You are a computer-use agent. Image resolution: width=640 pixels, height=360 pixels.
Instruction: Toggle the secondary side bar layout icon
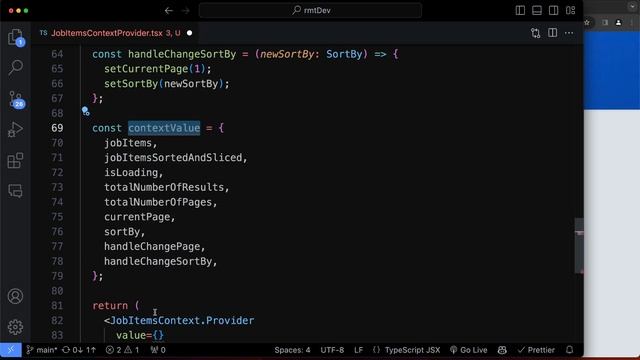point(553,11)
